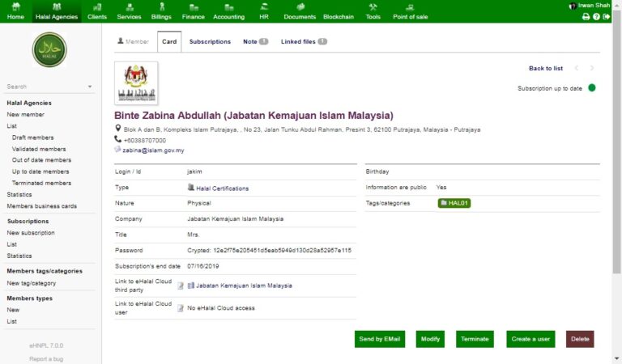Click the help question mark icon
This screenshot has width=622, height=364.
click(x=596, y=17)
